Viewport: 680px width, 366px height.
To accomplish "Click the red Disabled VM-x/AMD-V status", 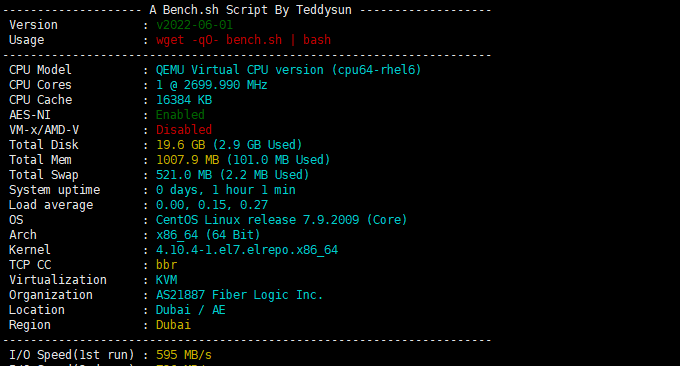I will (x=184, y=130).
